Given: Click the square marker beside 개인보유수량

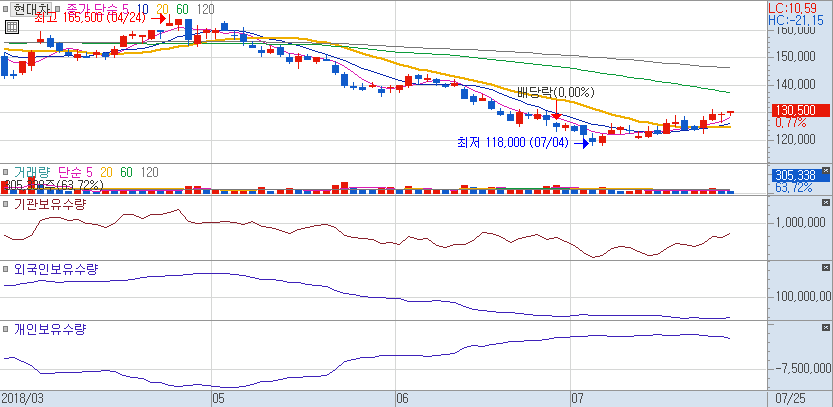Looking at the screenshot, I should click(x=6, y=329).
